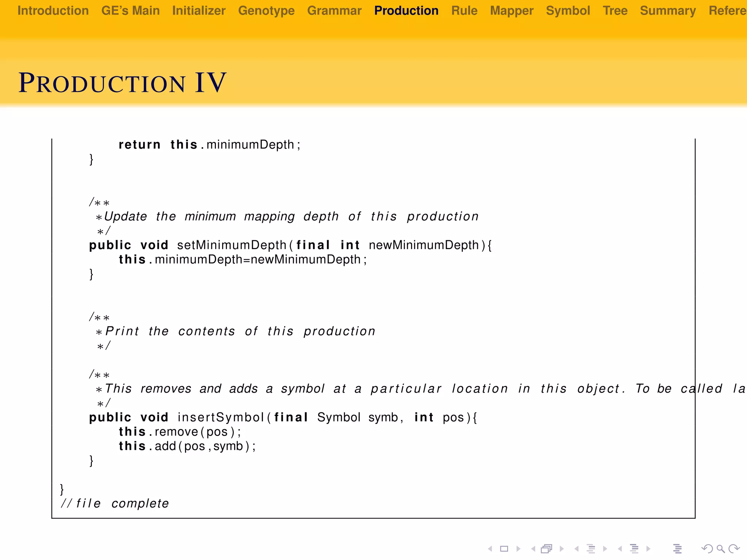Click 'Print the contents of this production' comment

236,331
